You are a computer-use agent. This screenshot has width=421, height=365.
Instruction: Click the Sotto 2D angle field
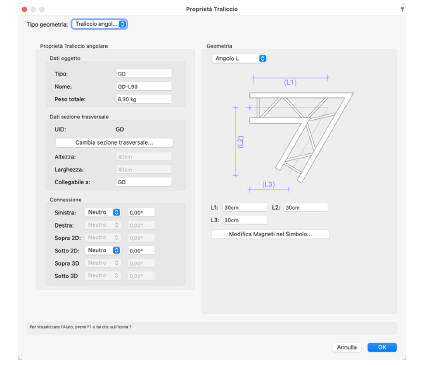pos(141,251)
